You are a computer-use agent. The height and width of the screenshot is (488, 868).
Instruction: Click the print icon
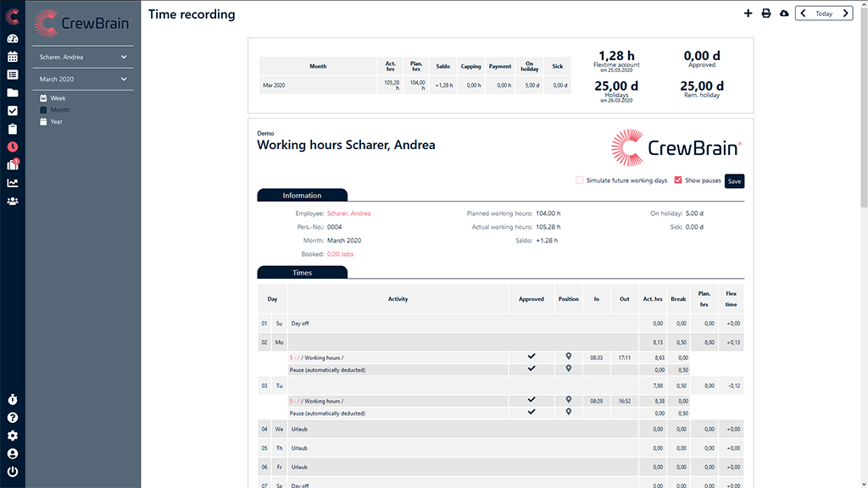click(766, 14)
